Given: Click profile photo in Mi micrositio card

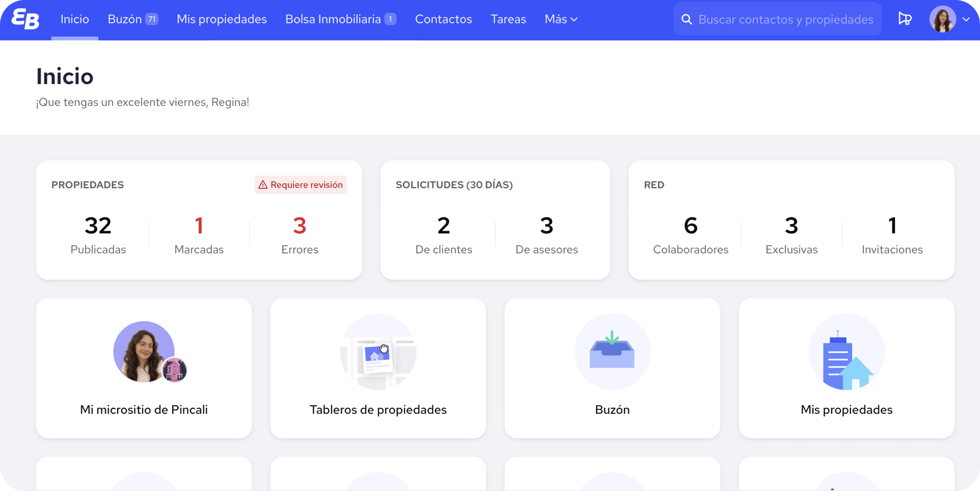Looking at the screenshot, I should tap(144, 352).
